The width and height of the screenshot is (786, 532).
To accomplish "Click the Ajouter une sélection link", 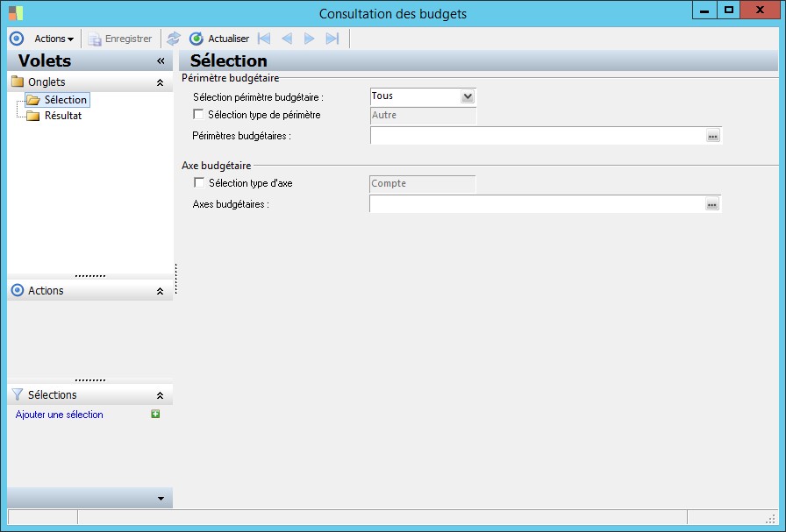I will click(59, 415).
